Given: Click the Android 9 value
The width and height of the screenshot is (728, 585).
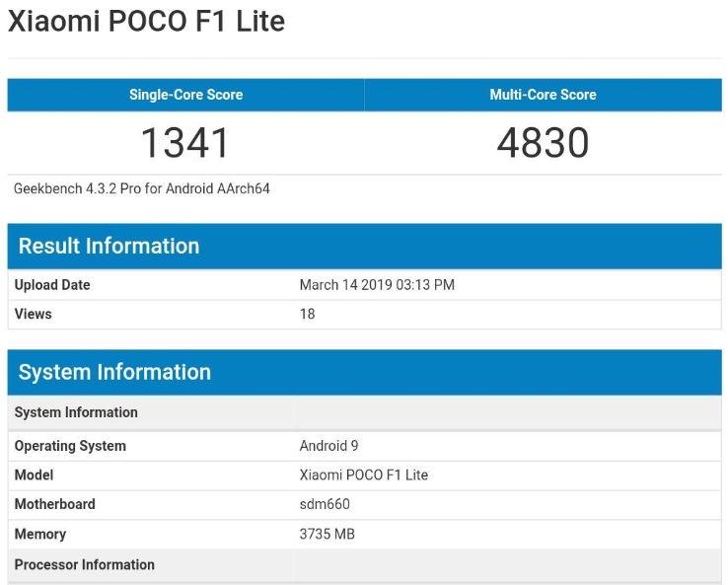Looking at the screenshot, I should click(x=328, y=446).
